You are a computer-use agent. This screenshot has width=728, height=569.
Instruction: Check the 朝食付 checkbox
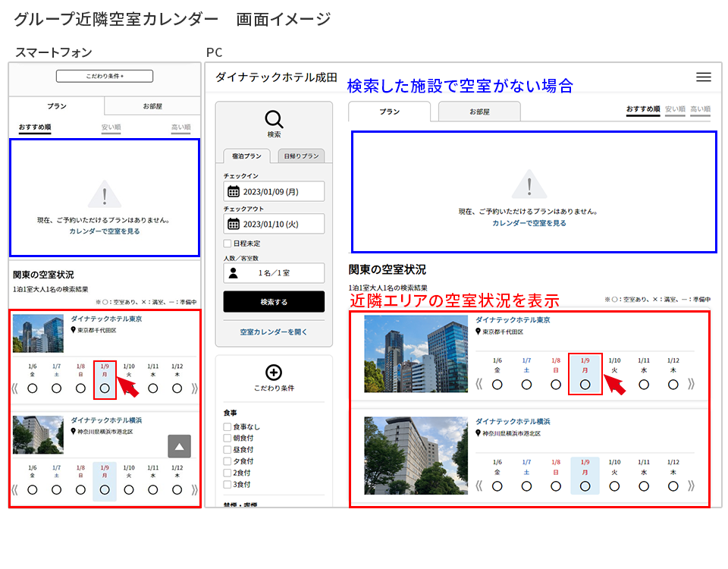coord(227,438)
